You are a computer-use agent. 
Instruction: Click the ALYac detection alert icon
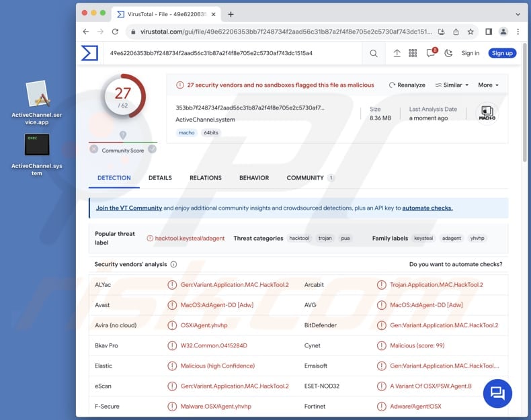[x=172, y=285]
